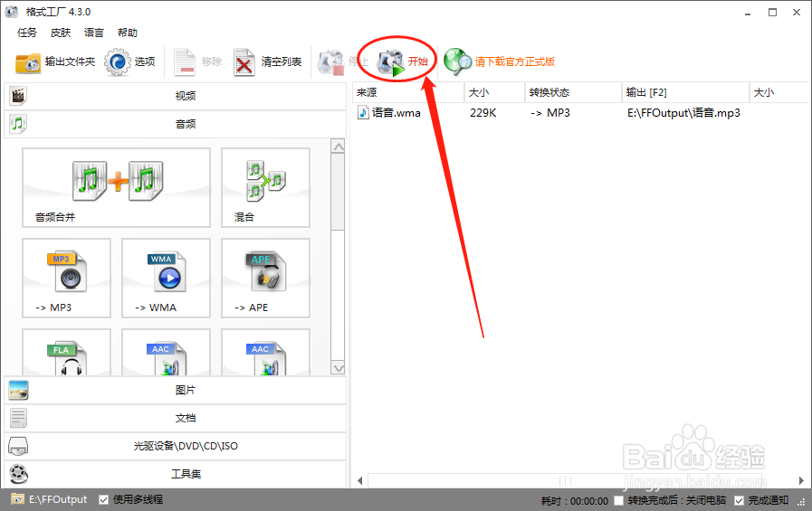Image resolution: width=812 pixels, height=511 pixels.
Task: Click the horizontal scrollbar thumb
Action: pyautogui.click(x=565, y=481)
